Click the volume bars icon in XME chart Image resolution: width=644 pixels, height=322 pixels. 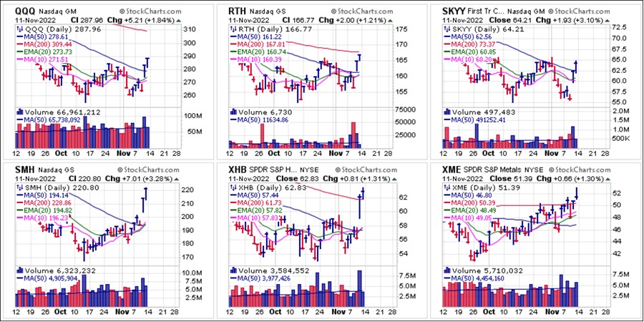click(x=446, y=270)
